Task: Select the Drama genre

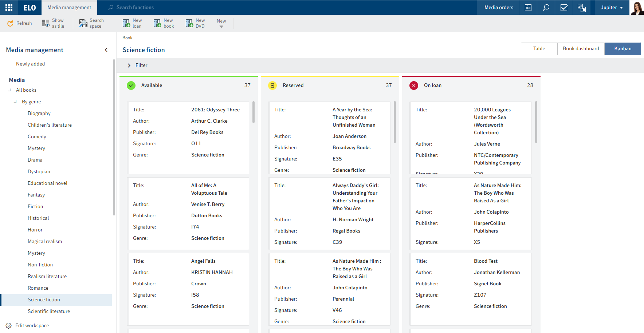Action: (x=35, y=160)
